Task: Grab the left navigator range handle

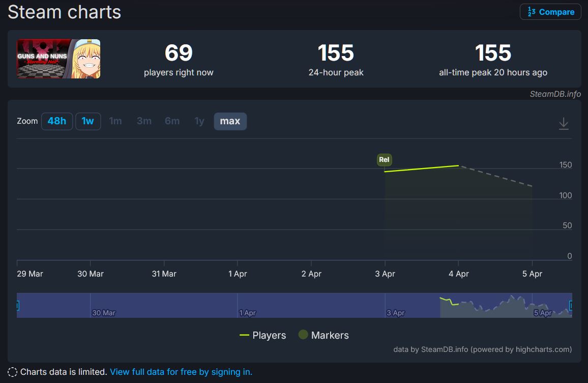Action: click(18, 305)
